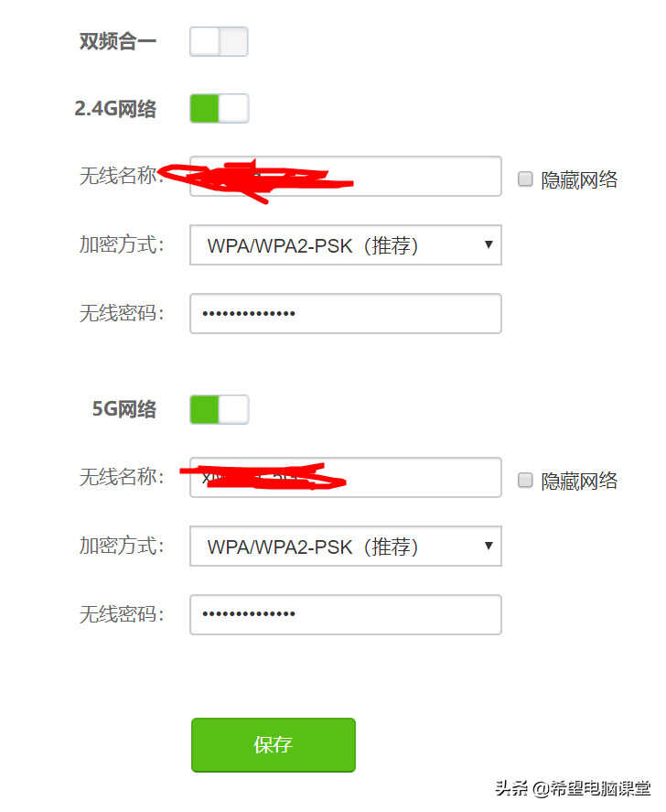Viewport: 666px width, 812px height.
Task: Click the 双频合一 label
Action: (117, 41)
